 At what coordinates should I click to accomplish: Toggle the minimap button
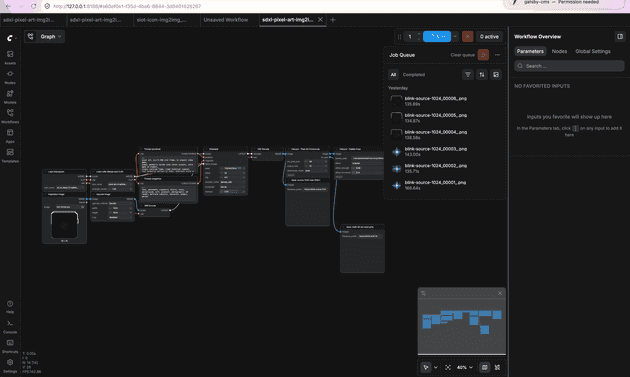(485, 367)
